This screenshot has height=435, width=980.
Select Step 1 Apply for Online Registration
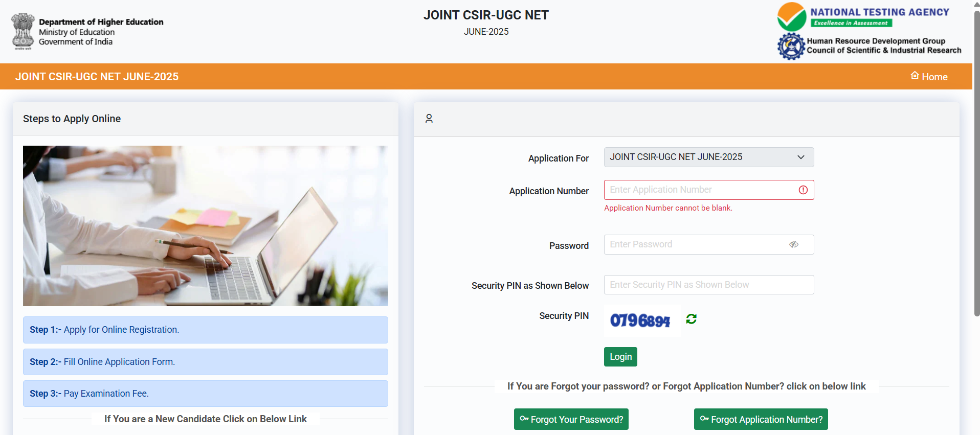pos(206,330)
